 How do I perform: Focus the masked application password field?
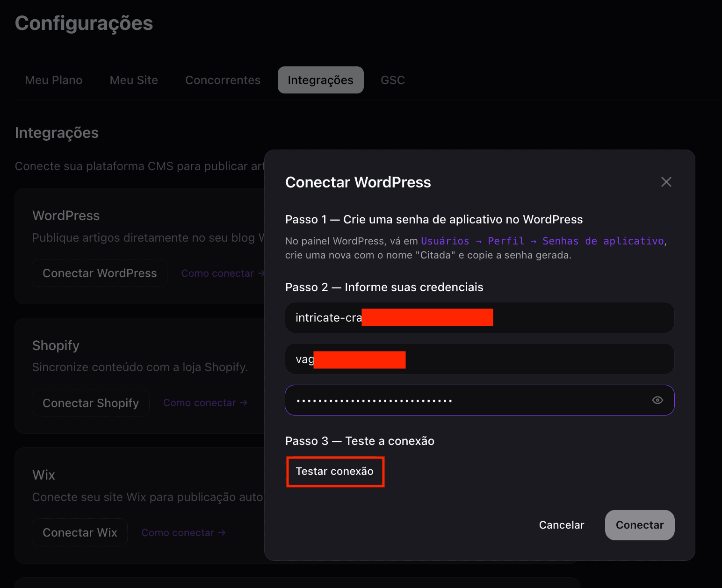[480, 400]
